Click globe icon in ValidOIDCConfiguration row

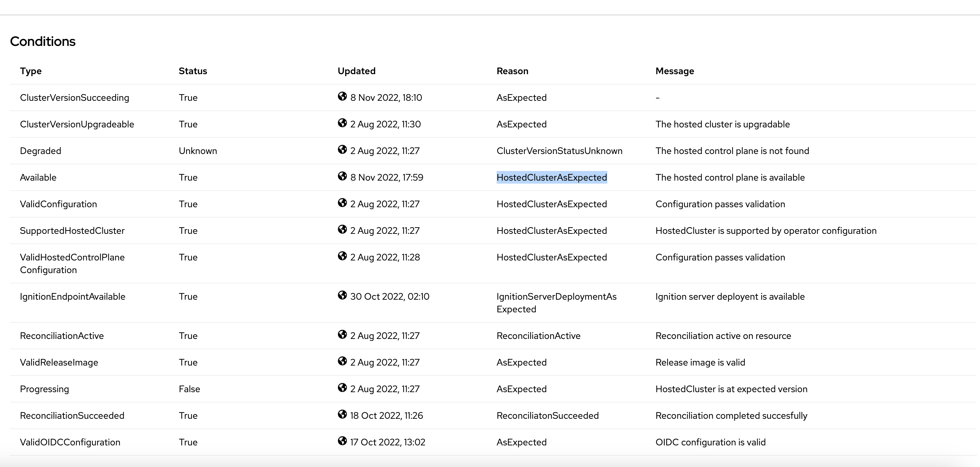(342, 441)
